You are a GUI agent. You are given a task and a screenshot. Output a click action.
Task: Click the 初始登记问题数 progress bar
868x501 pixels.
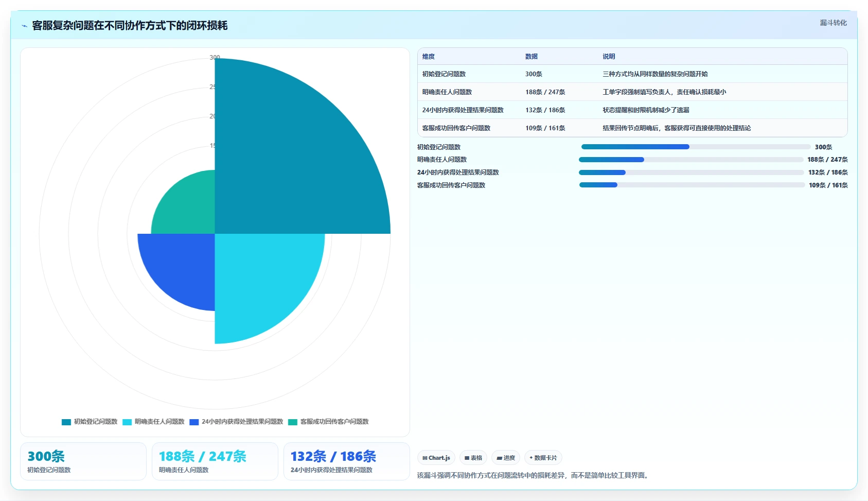[x=696, y=147]
